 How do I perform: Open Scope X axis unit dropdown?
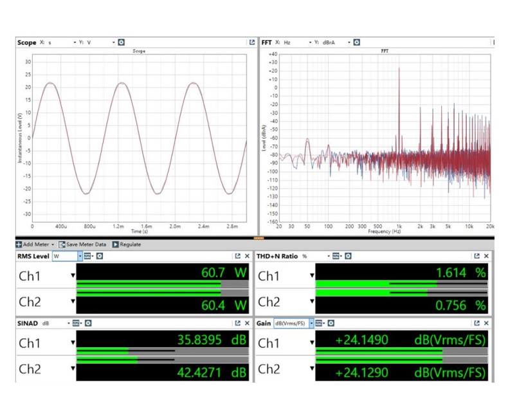coord(74,42)
